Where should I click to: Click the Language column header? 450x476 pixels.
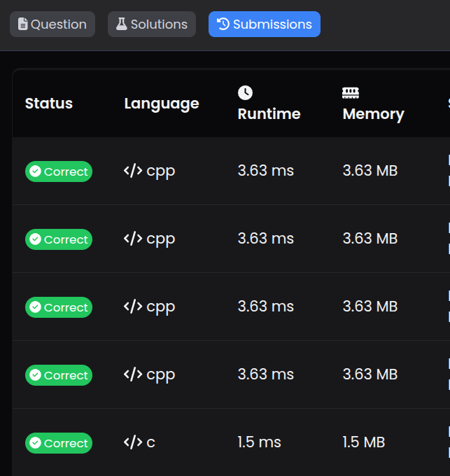coord(162,104)
